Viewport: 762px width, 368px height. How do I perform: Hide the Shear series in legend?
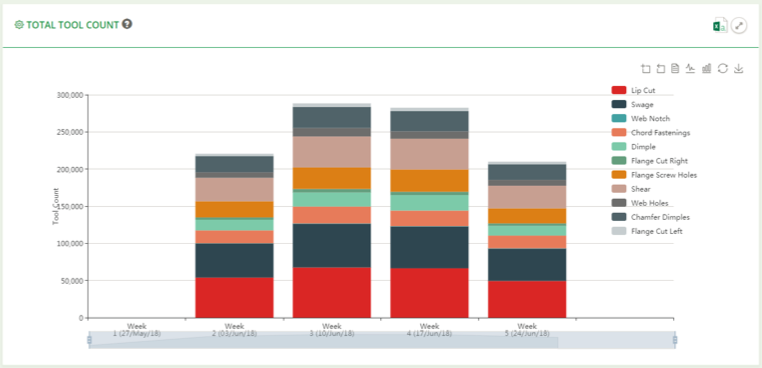point(631,189)
